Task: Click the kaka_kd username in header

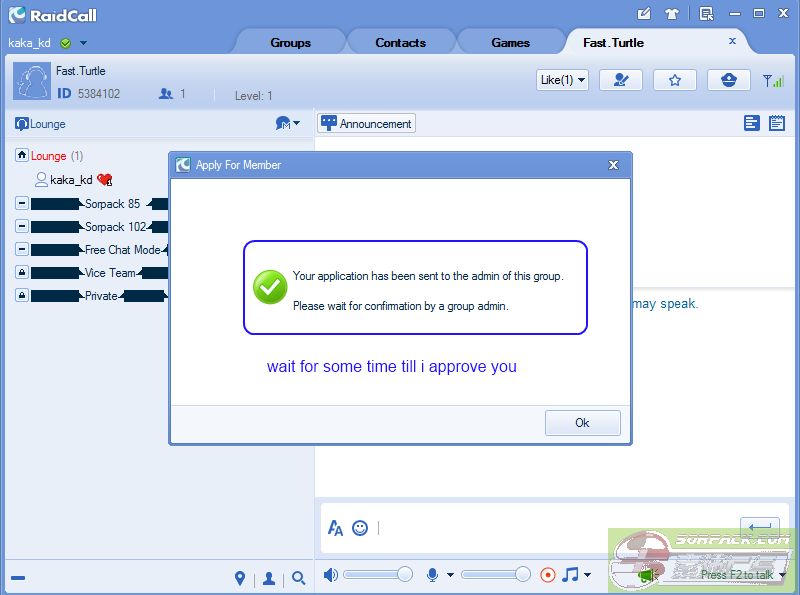Action: (x=30, y=43)
